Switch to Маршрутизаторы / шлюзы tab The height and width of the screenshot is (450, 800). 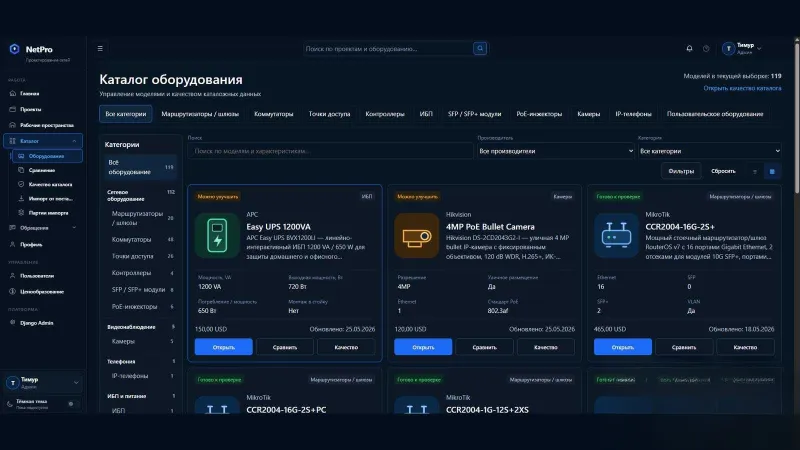click(200, 114)
